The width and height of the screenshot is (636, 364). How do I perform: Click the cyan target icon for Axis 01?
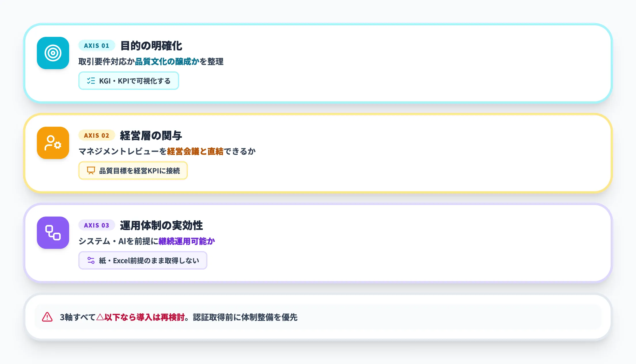(53, 53)
